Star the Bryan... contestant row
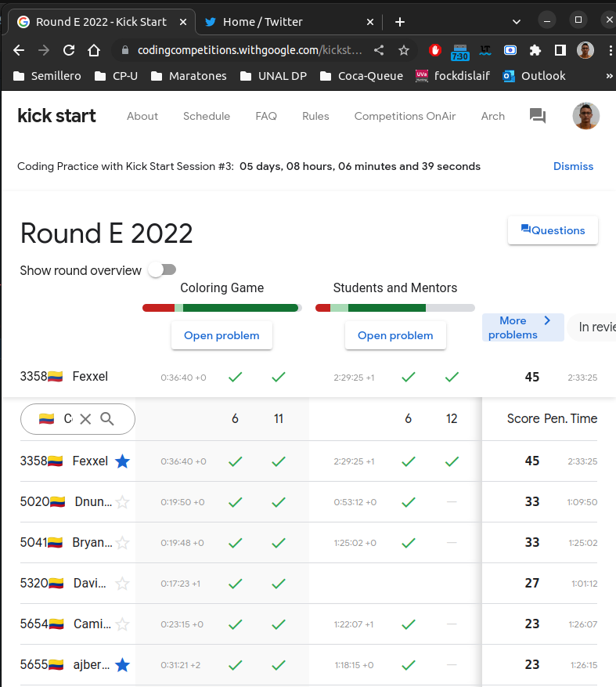Viewport: 616px width, 687px height. tap(123, 543)
